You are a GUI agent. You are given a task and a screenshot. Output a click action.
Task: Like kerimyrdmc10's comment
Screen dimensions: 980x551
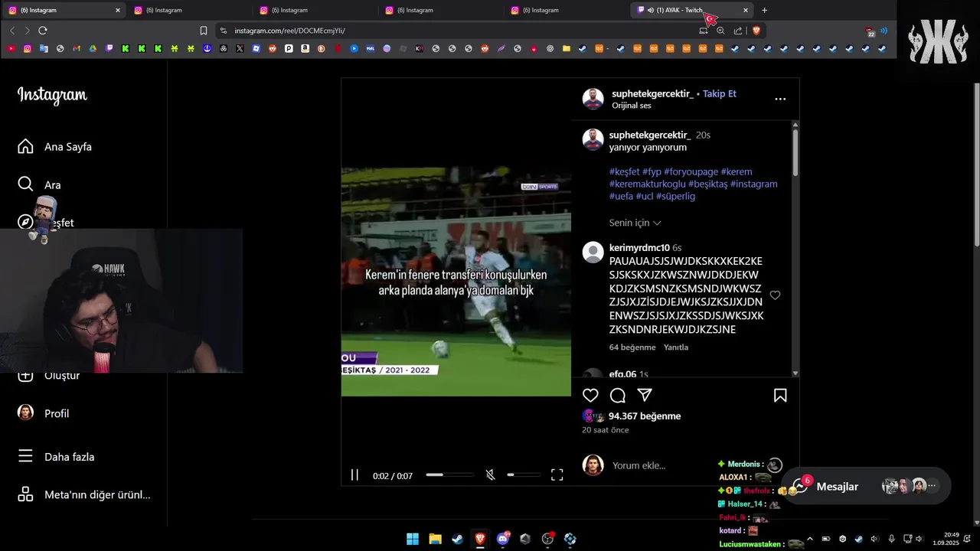click(775, 295)
